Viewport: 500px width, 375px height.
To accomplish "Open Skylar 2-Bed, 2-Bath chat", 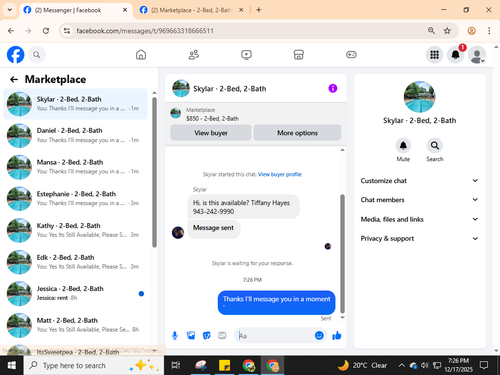I will pos(75,104).
